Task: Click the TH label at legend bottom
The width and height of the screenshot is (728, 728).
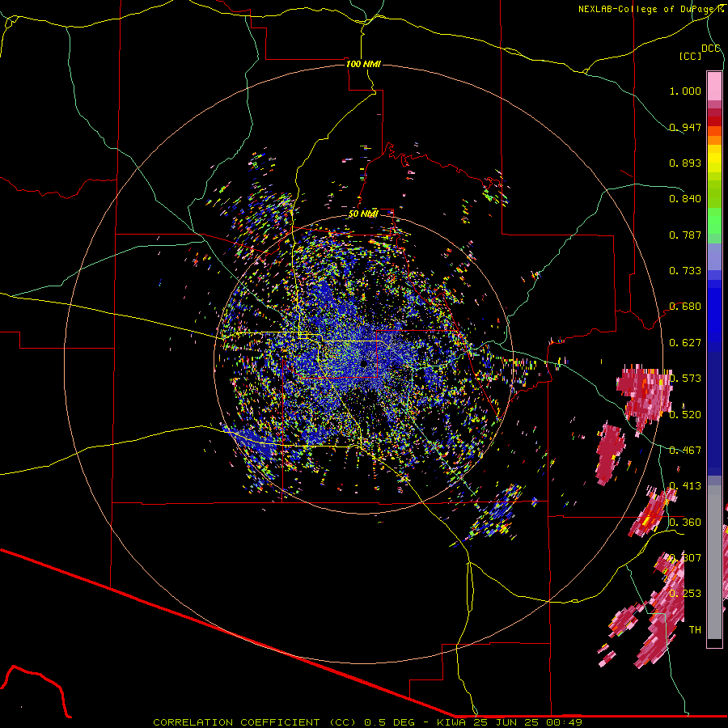Action: click(x=695, y=629)
